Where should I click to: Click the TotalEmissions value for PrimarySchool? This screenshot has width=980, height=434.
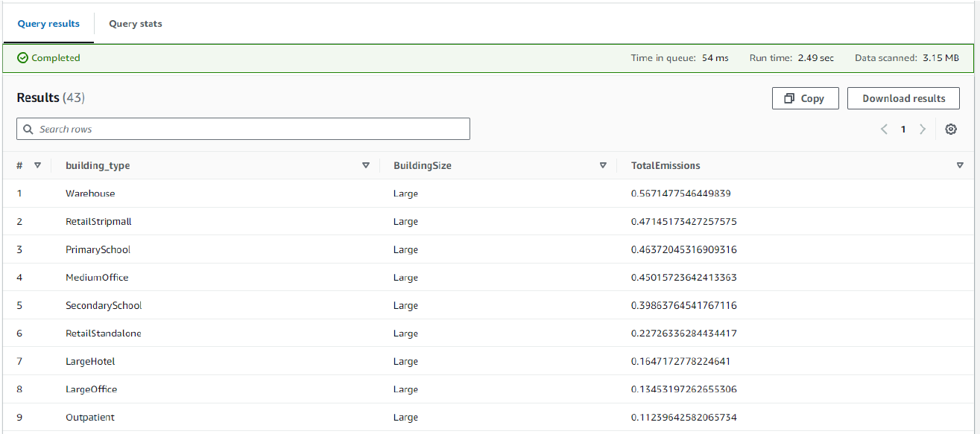coord(683,249)
